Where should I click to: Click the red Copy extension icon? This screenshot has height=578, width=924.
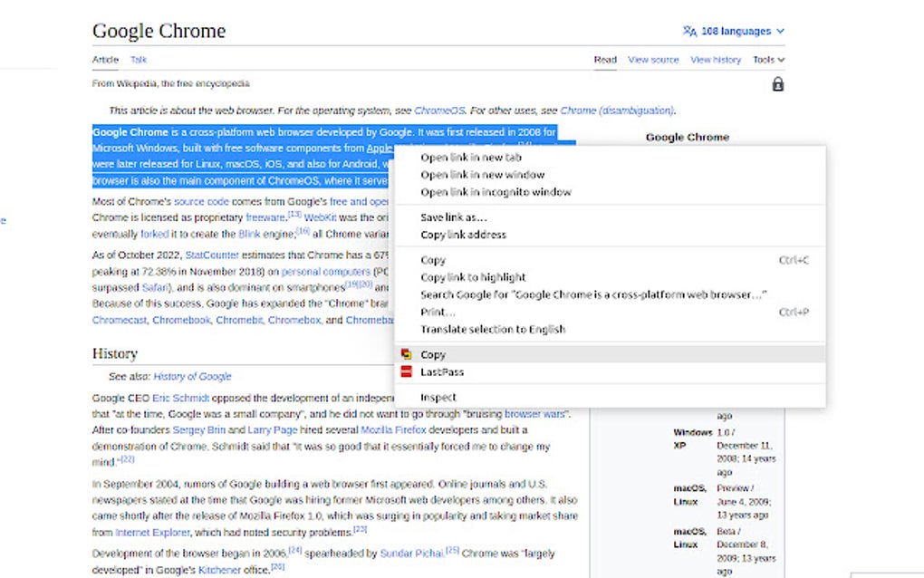pos(407,354)
